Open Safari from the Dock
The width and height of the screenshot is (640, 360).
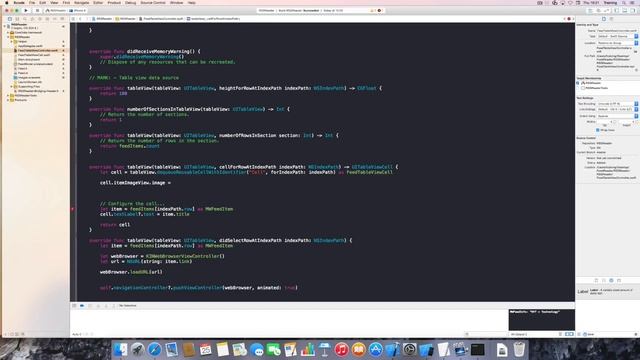154,349
